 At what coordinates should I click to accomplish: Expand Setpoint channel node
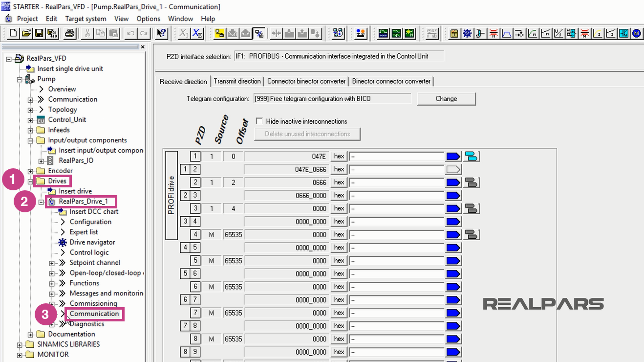click(x=52, y=263)
